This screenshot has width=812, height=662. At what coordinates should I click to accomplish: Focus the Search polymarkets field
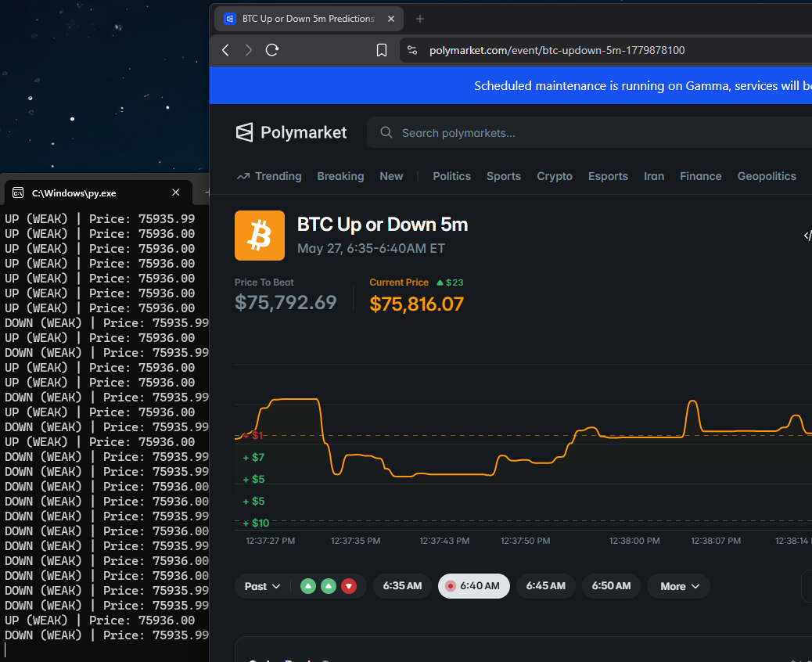(589, 132)
